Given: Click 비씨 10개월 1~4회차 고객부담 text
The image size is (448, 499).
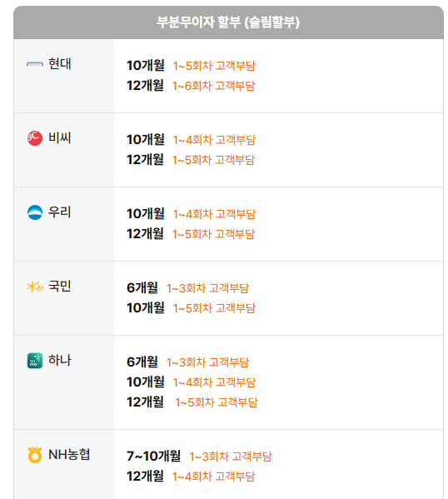Looking at the screenshot, I should tap(191, 139).
